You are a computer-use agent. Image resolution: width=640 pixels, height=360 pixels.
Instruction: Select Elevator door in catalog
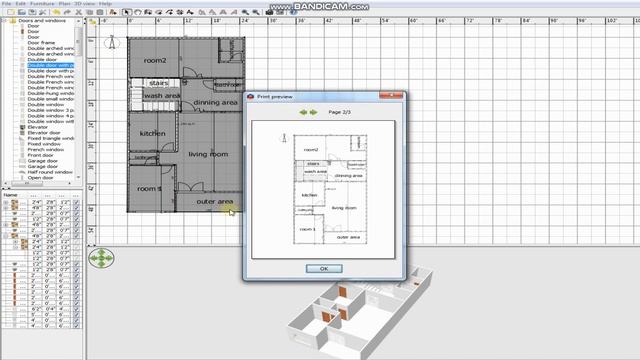point(44,133)
